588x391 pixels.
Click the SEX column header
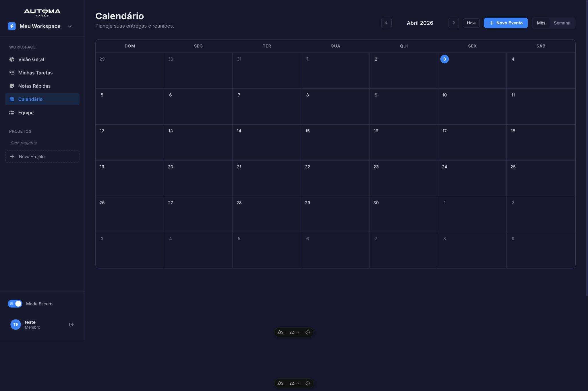coord(472,46)
